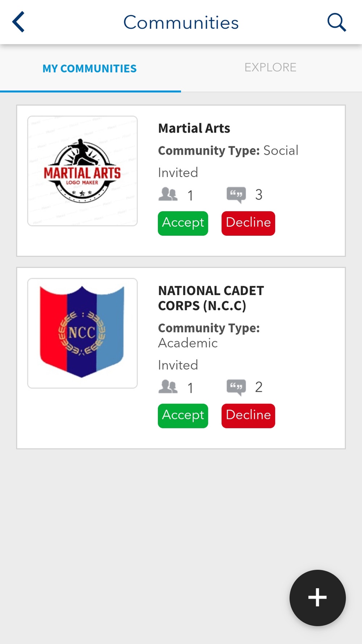The width and height of the screenshot is (362, 644).
Task: Select the Martial Arts community title
Action: point(194,128)
